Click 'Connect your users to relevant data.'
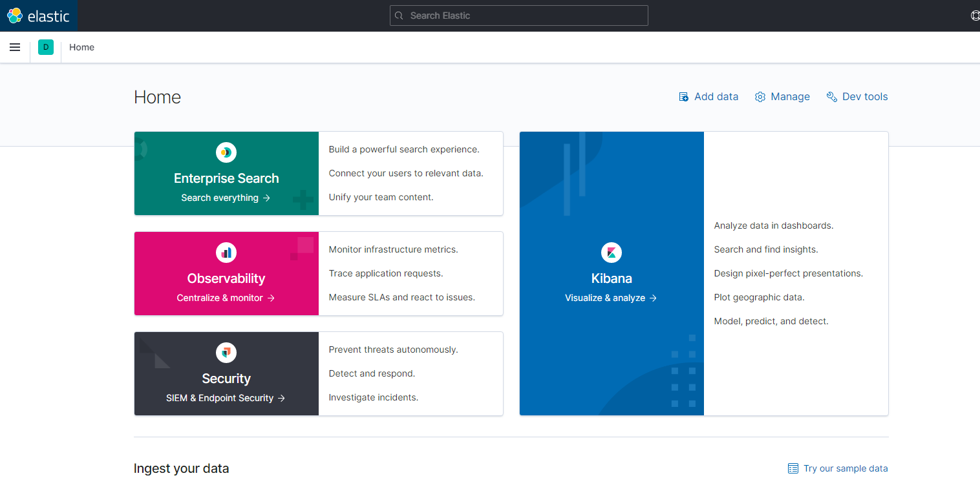 tap(406, 173)
